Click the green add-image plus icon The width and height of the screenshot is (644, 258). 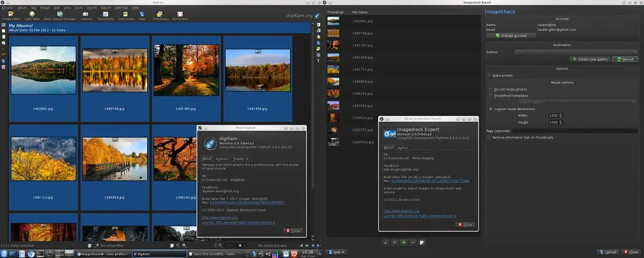[403, 242]
